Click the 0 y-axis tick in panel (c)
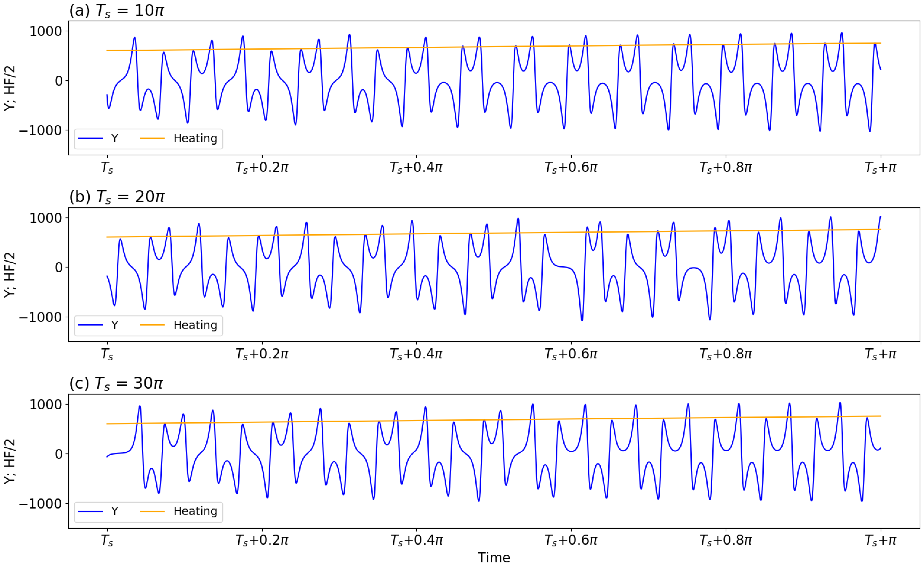The height and width of the screenshot is (565, 924). [59, 454]
